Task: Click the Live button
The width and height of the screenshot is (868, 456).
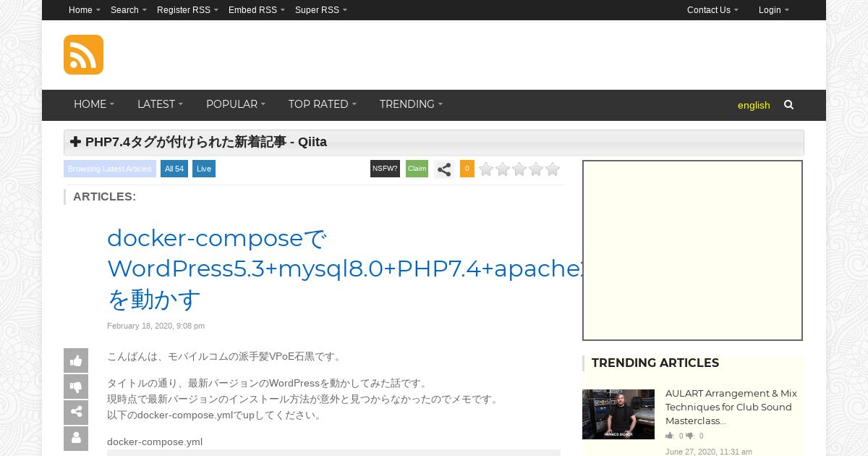Action: (x=204, y=169)
